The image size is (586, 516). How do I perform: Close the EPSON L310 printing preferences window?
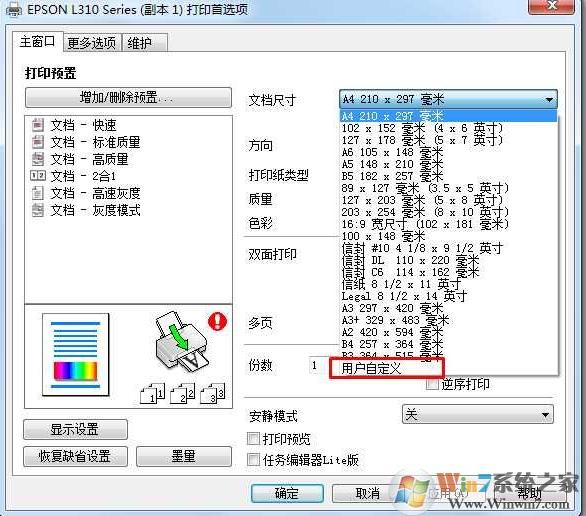[552, 6]
